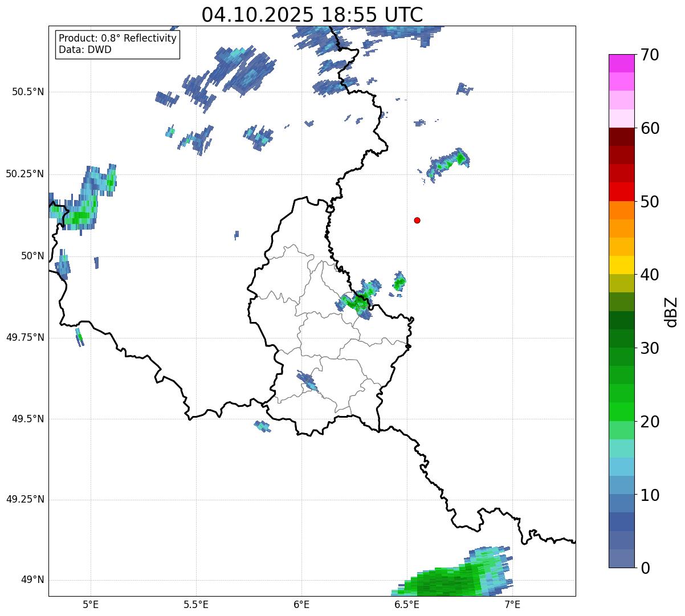The image size is (685, 616).
Task: Click the Product: 0.8° Reflectivity text line
Action: pyautogui.click(x=117, y=38)
